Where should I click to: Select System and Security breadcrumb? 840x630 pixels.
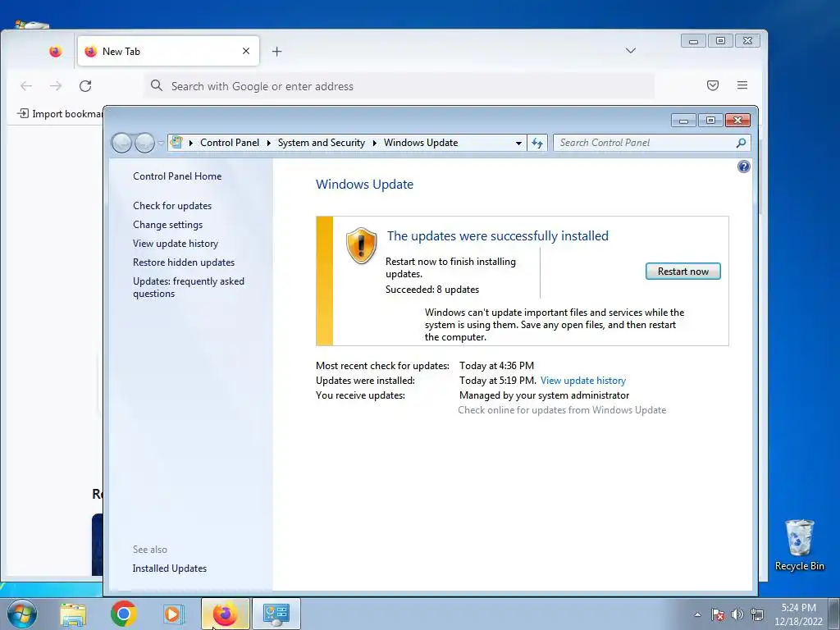click(x=321, y=143)
